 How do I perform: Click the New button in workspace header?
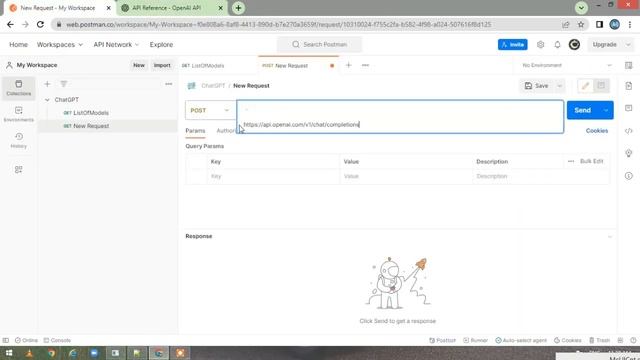[139, 65]
